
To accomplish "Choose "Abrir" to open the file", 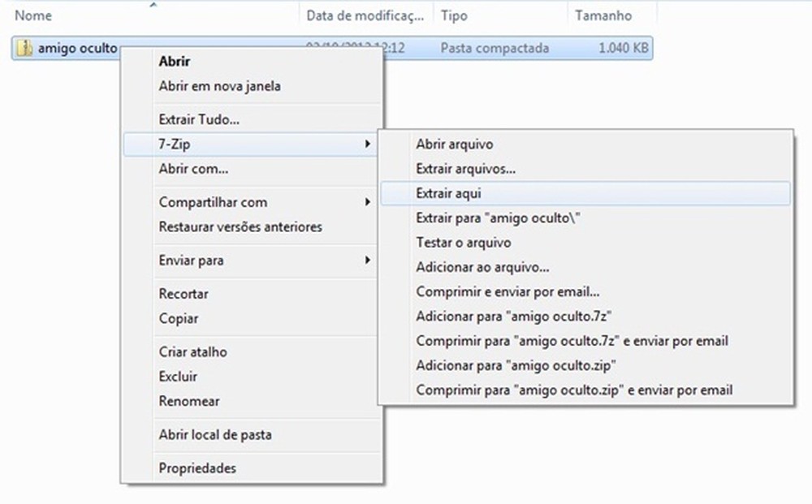I will tap(175, 61).
